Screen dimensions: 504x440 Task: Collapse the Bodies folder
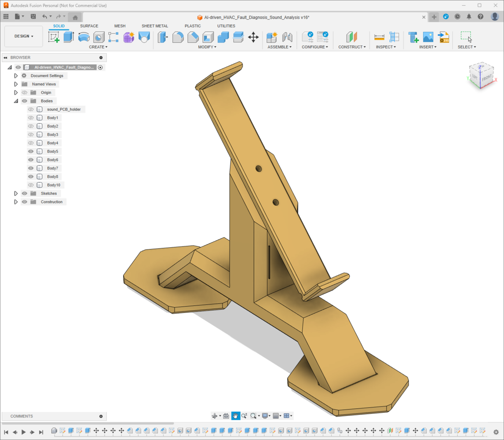pyautogui.click(x=16, y=101)
